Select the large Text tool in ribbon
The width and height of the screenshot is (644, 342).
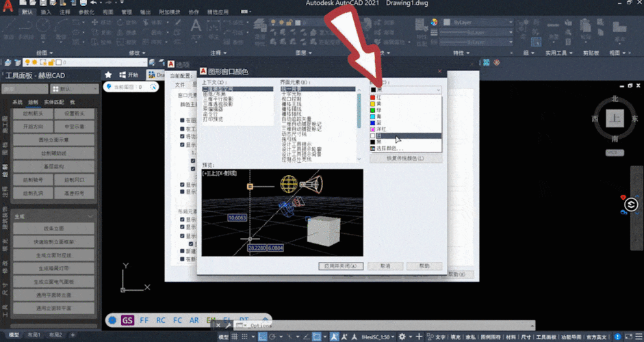196,30
